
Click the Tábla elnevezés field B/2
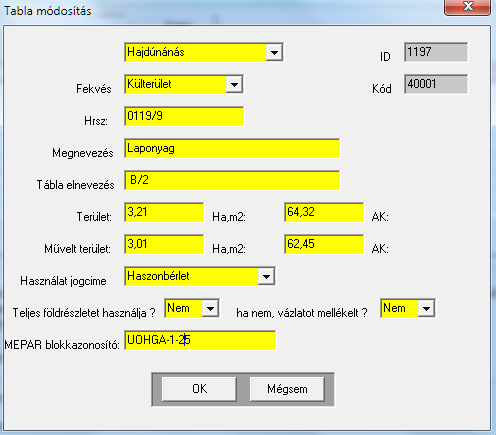(232, 180)
